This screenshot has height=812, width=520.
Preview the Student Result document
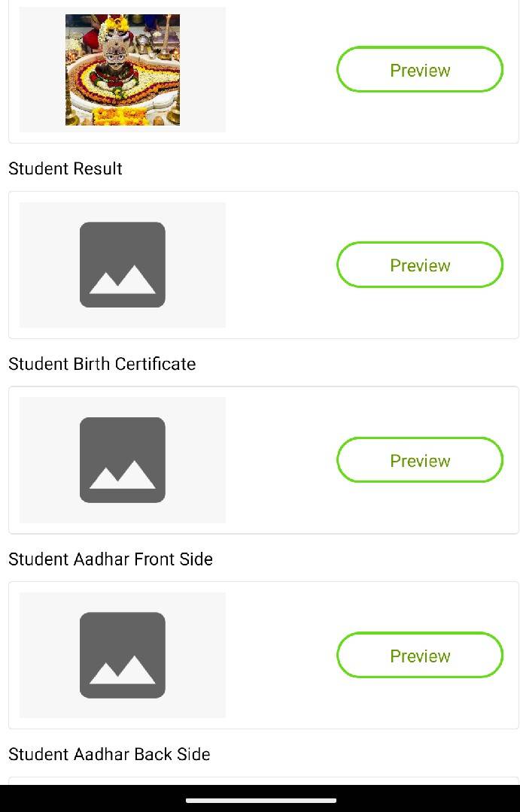pos(420,265)
